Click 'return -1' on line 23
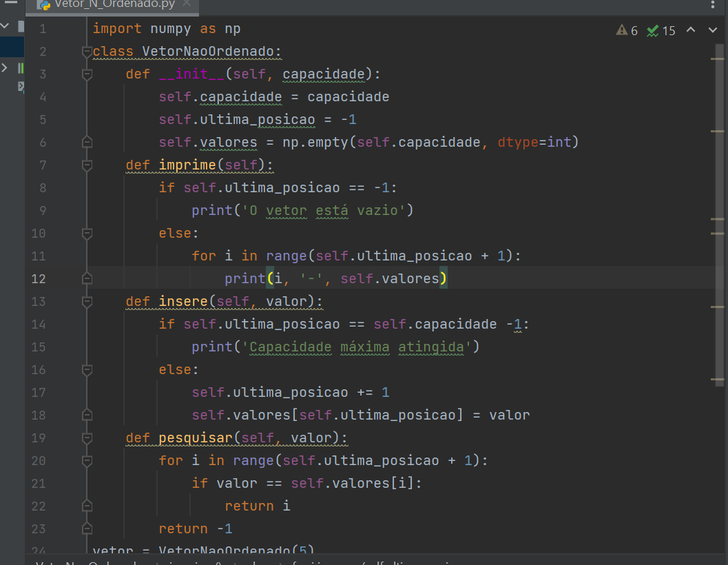 pos(196,528)
